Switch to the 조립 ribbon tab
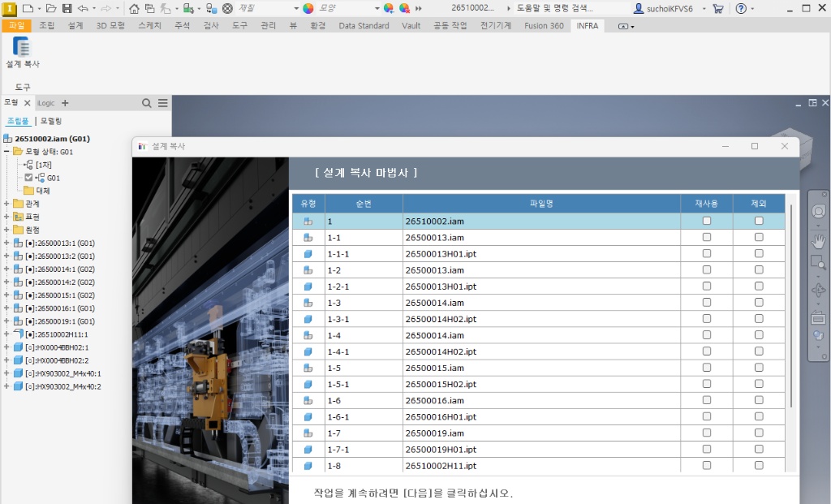This screenshot has width=831, height=504. click(46, 25)
